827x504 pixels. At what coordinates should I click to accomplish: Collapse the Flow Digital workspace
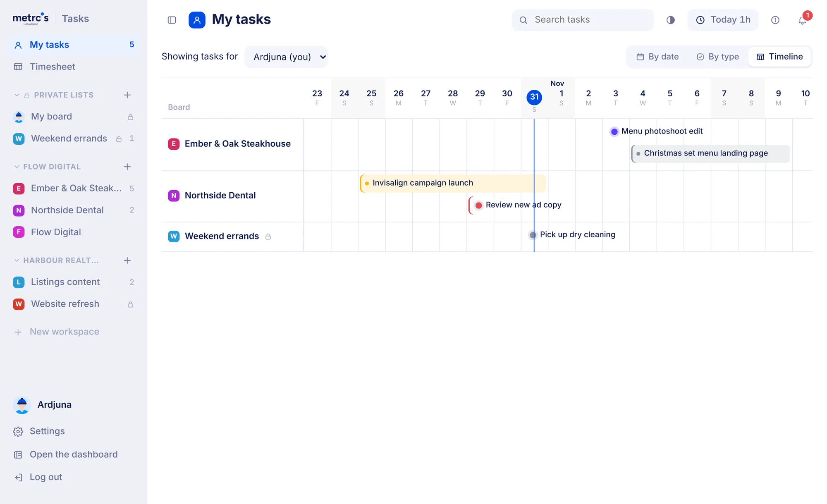pyautogui.click(x=17, y=167)
